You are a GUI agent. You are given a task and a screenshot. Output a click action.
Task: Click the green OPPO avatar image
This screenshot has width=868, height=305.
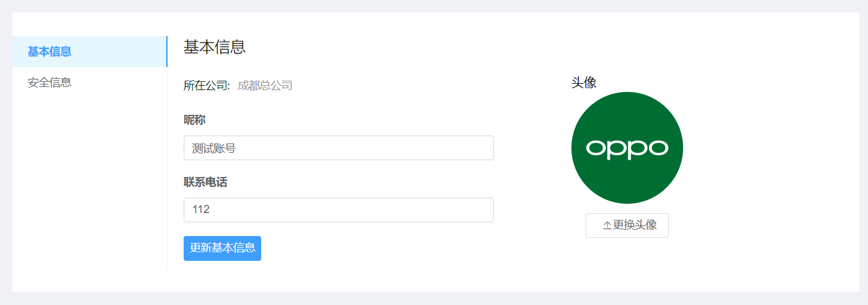point(627,148)
